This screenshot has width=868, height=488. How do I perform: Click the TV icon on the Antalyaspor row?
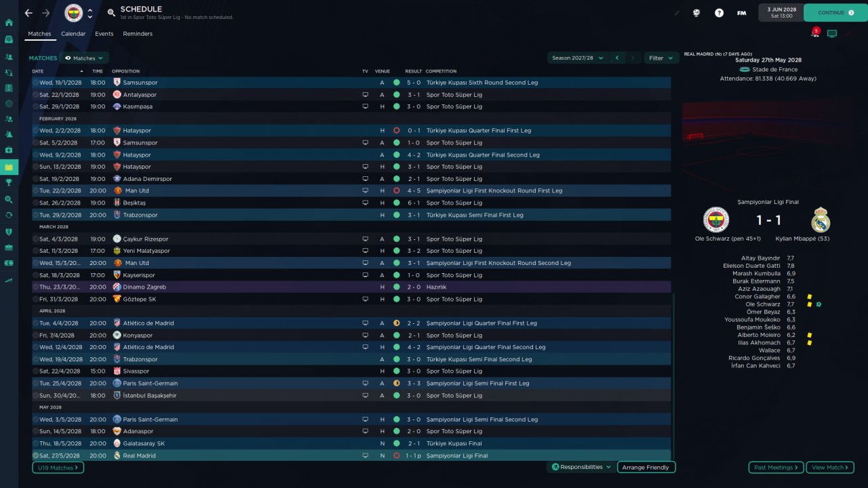coord(366,95)
